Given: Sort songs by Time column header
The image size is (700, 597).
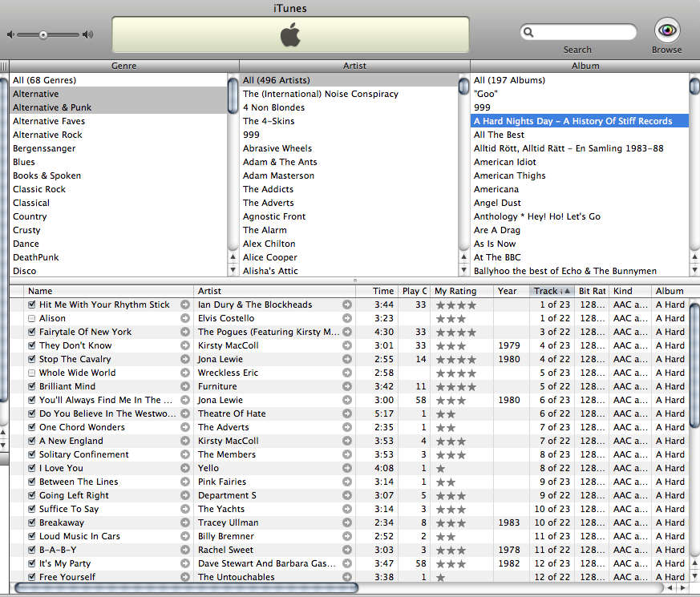Looking at the screenshot, I should click(377, 291).
